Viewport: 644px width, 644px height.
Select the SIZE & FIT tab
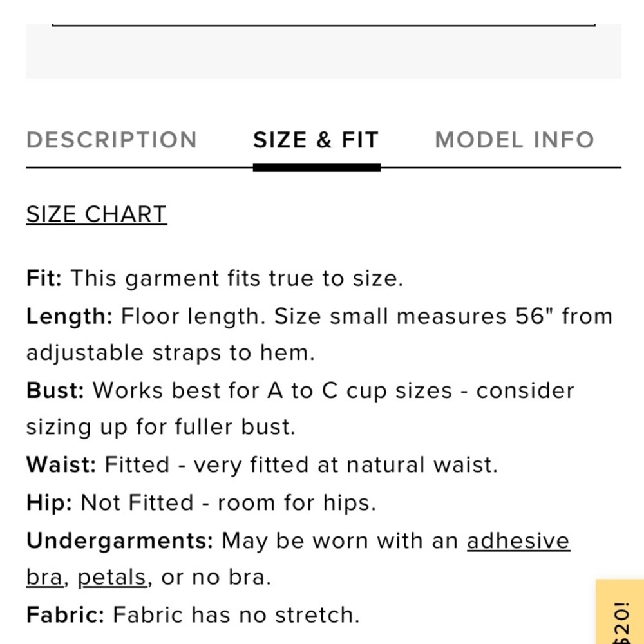click(x=316, y=140)
